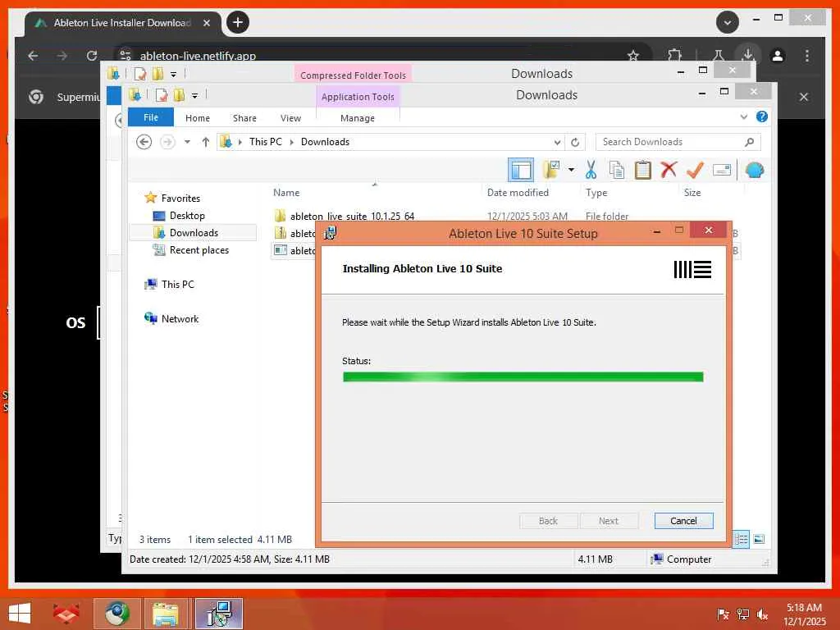Sort files by Name column
The image size is (840, 630).
click(x=286, y=192)
